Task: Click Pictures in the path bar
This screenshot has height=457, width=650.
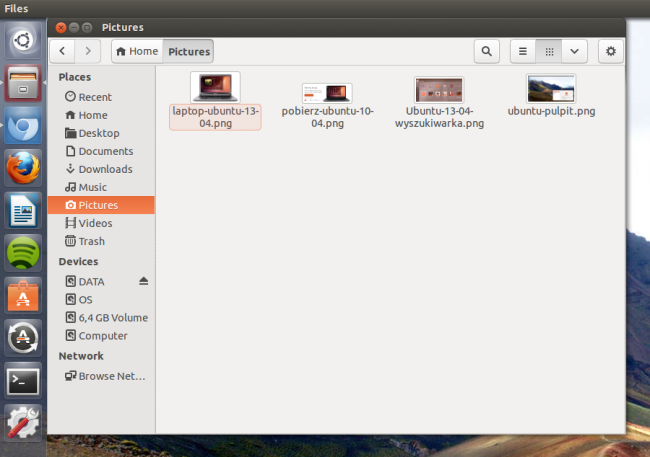Action: (x=189, y=51)
